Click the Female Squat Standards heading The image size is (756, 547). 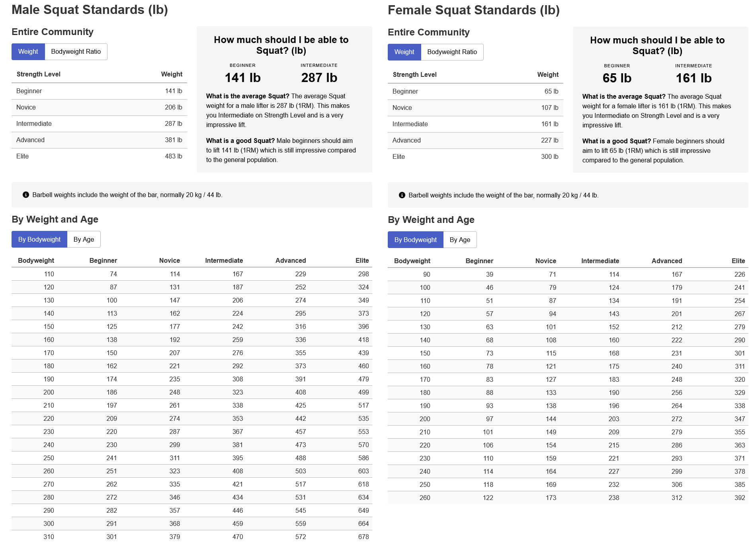pos(474,10)
